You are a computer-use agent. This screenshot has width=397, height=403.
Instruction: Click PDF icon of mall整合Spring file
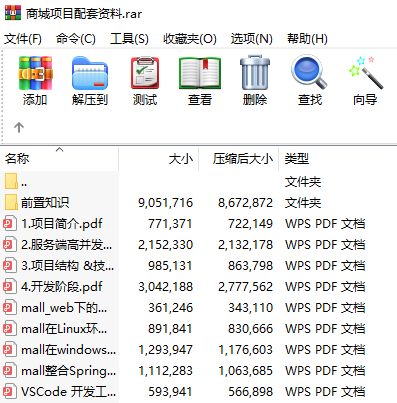tap(10, 370)
